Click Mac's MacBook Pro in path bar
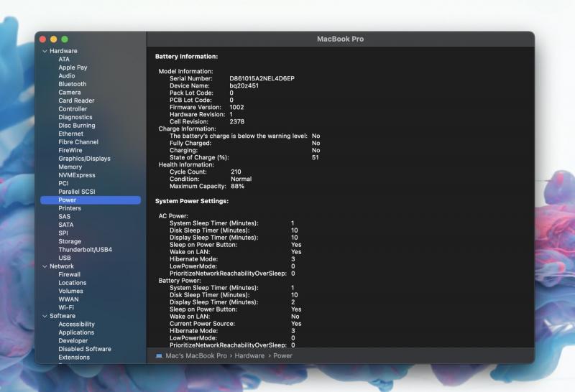Viewport: 575px width, 392px height. coord(196,355)
